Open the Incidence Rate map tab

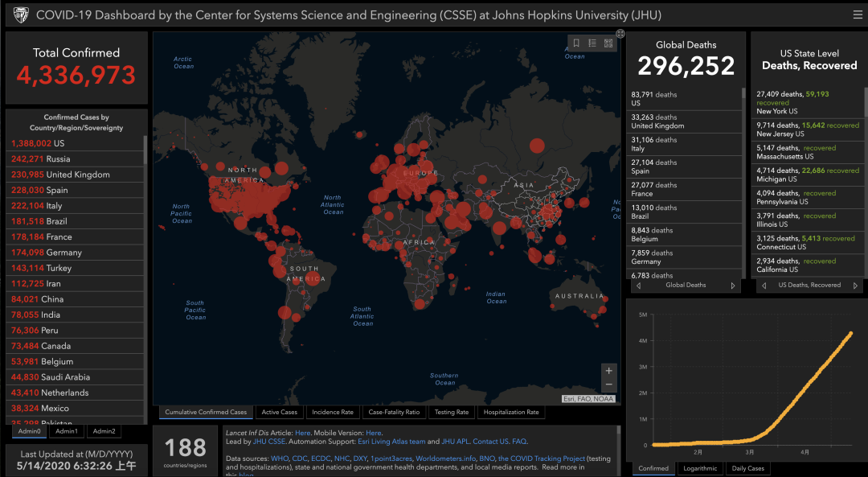(x=333, y=412)
